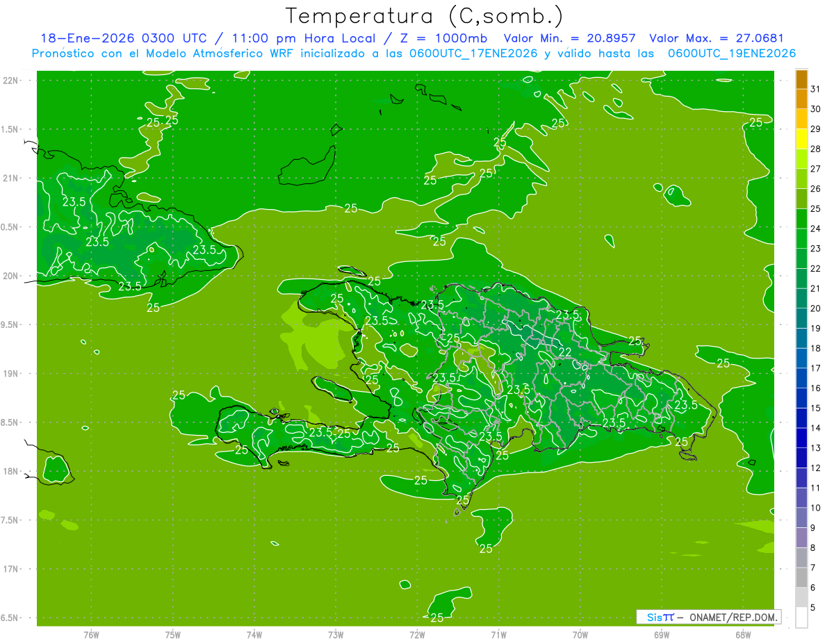Click the '70W' longitude axis label
834x644 pixels.
pos(580,634)
